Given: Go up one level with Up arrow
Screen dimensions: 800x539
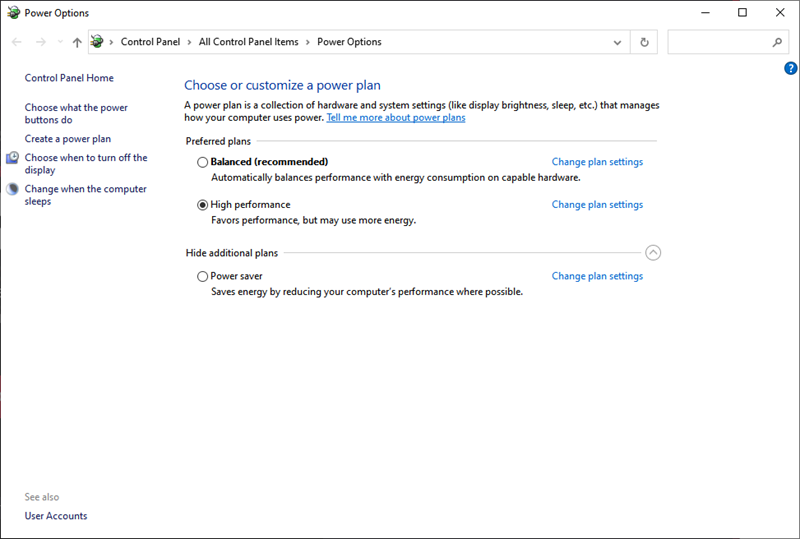Looking at the screenshot, I should coord(77,43).
